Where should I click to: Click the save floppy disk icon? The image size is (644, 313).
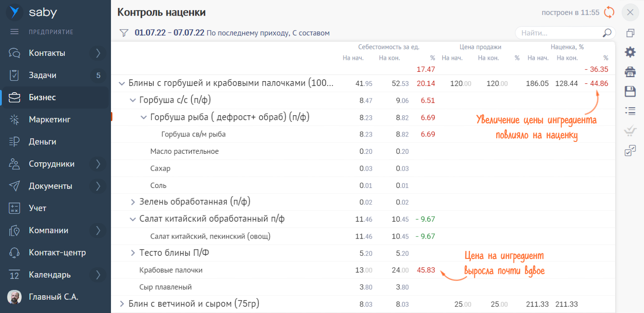[x=630, y=91]
